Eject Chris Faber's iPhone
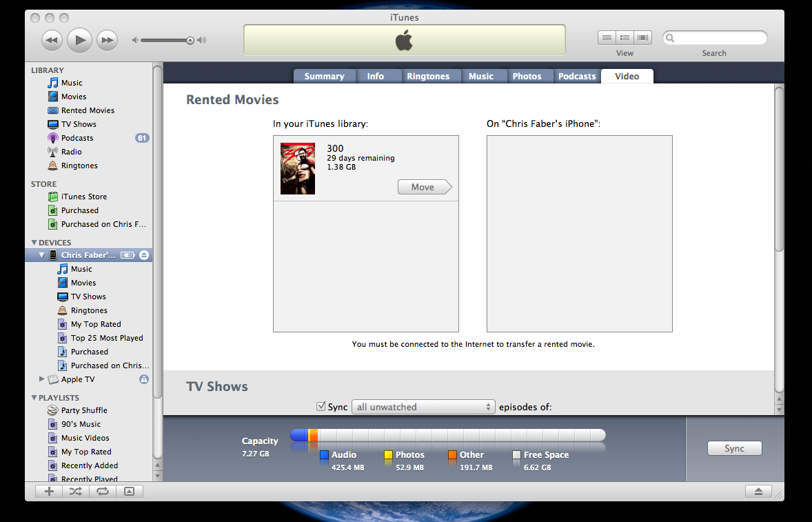 pos(144,254)
